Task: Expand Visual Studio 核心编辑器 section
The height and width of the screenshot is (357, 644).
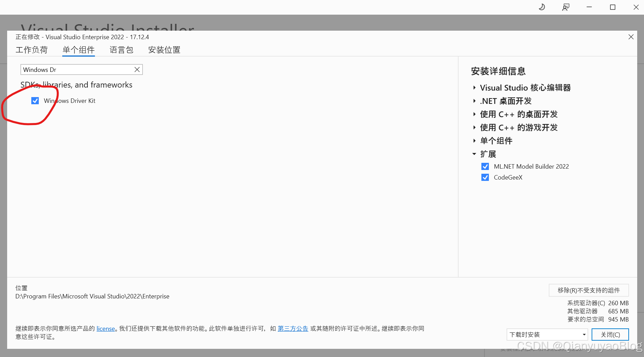Action: tap(474, 88)
